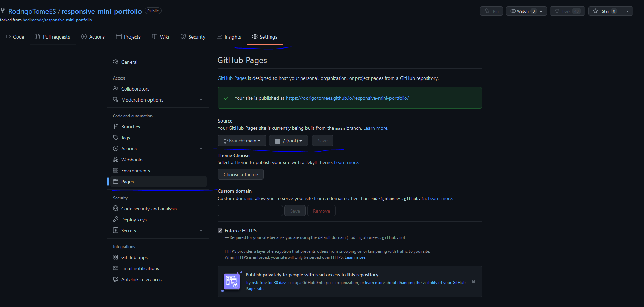Click the Environments icon
The width and height of the screenshot is (644, 307).
[x=116, y=170]
